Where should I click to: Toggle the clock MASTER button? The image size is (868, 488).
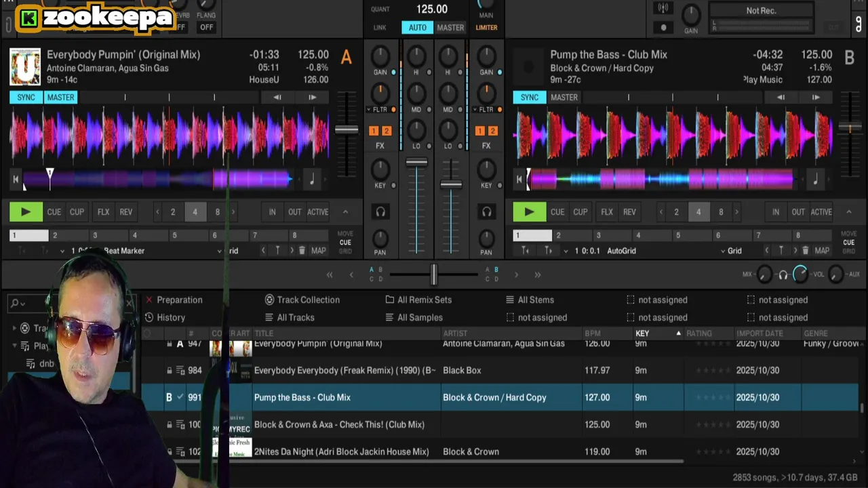pos(450,28)
